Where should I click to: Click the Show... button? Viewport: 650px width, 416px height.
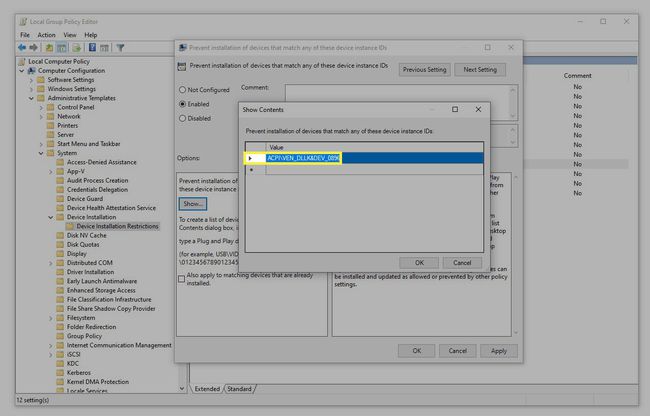193,203
